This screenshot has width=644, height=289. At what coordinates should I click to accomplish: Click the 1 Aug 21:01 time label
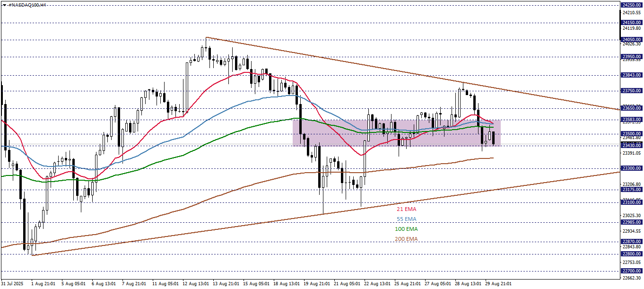43,284
